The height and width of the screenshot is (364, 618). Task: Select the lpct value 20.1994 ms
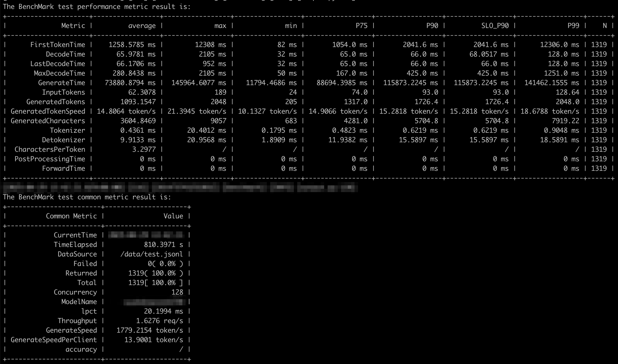point(164,311)
